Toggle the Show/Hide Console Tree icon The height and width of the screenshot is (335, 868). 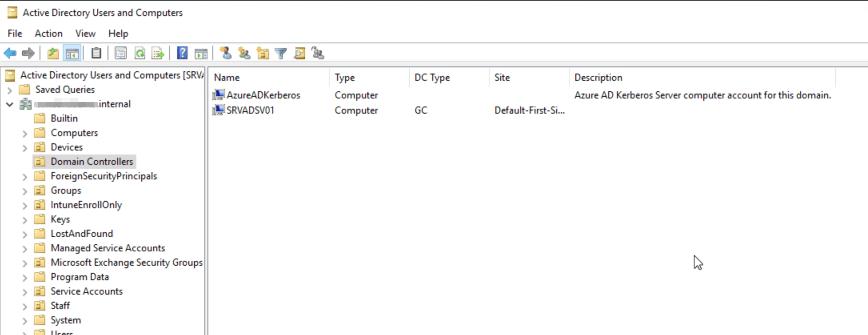[72, 53]
